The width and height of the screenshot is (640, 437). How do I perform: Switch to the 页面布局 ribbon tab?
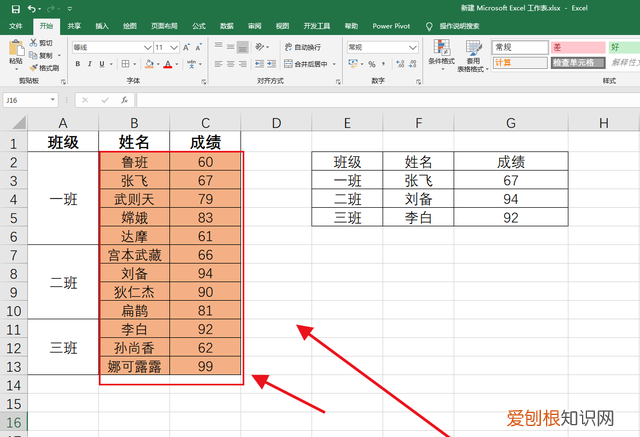pyautogui.click(x=164, y=26)
